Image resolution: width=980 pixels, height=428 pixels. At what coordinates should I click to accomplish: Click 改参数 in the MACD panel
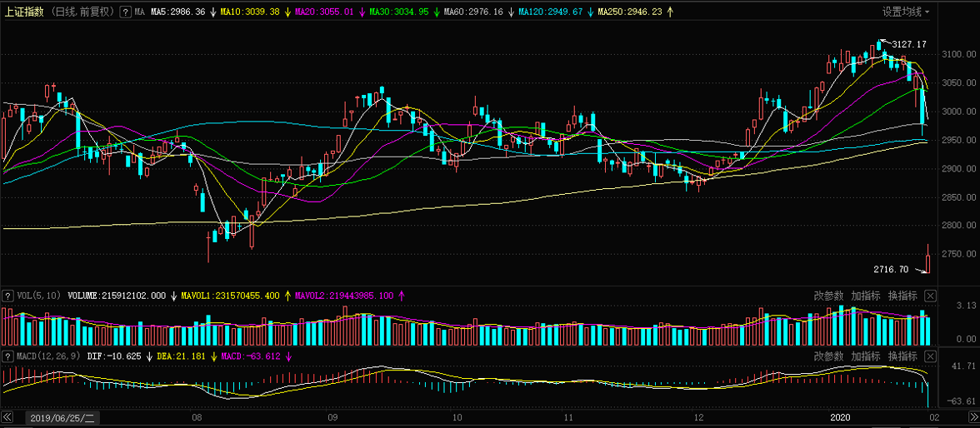click(829, 356)
